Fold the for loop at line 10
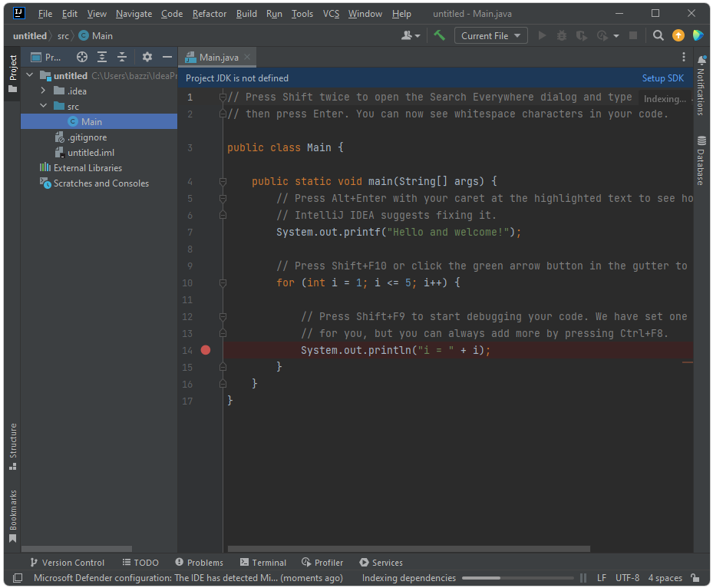Viewport: 713px width, 588px height. pyautogui.click(x=223, y=282)
